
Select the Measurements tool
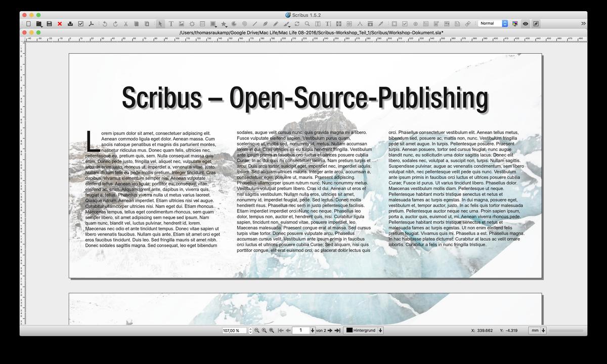point(360,24)
